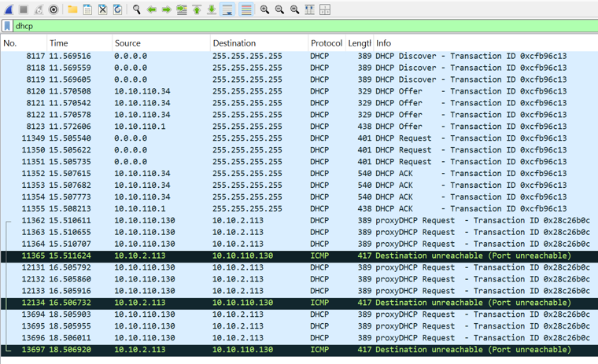Select packet 11354 at time 15.507773

(299, 197)
